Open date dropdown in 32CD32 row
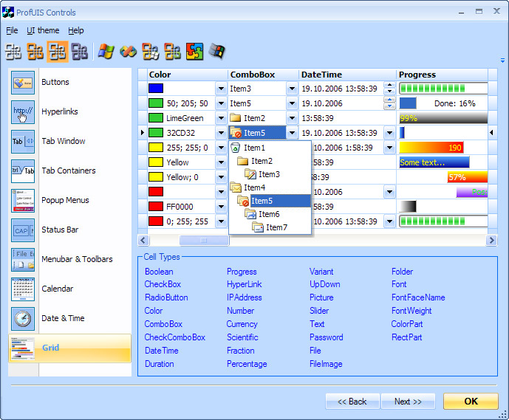The width and height of the screenshot is (509, 420). point(389,133)
